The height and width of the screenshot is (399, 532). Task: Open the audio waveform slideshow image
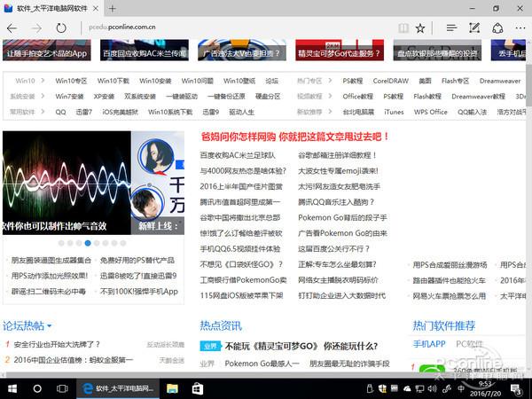66,183
